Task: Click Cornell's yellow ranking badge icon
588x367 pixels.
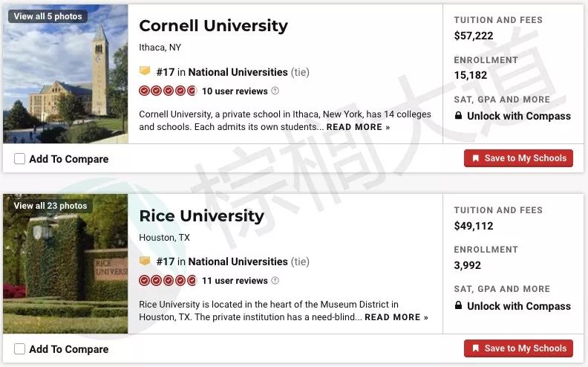Action: click(145, 71)
